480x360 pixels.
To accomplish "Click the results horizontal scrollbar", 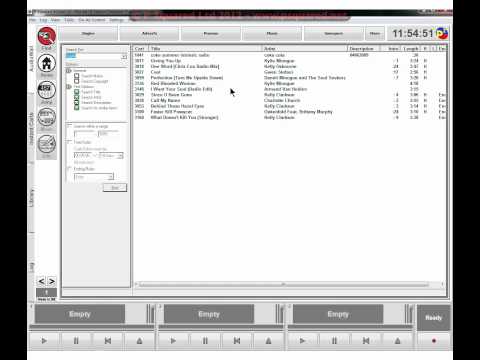I will pyautogui.click(x=284, y=284).
